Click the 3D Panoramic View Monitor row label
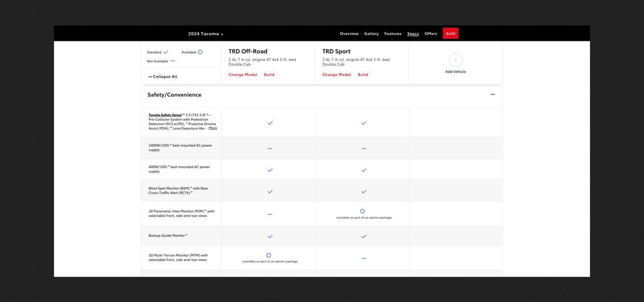This screenshot has width=644, height=302. [181, 213]
